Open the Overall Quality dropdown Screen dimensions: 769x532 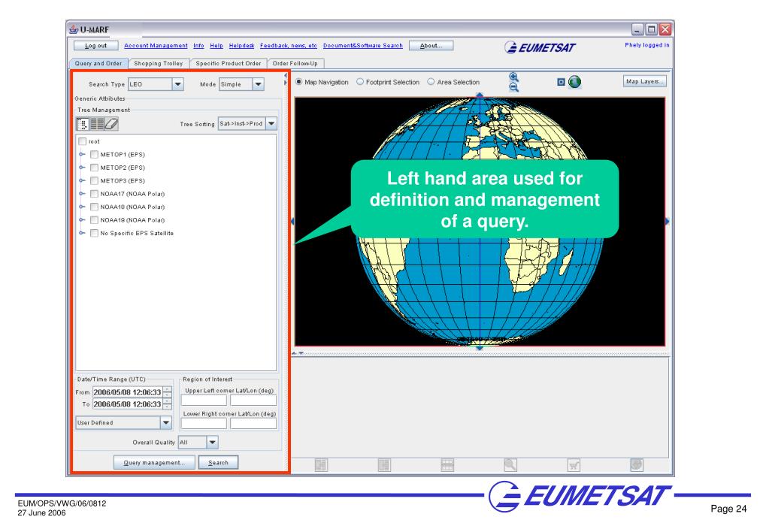[212, 443]
